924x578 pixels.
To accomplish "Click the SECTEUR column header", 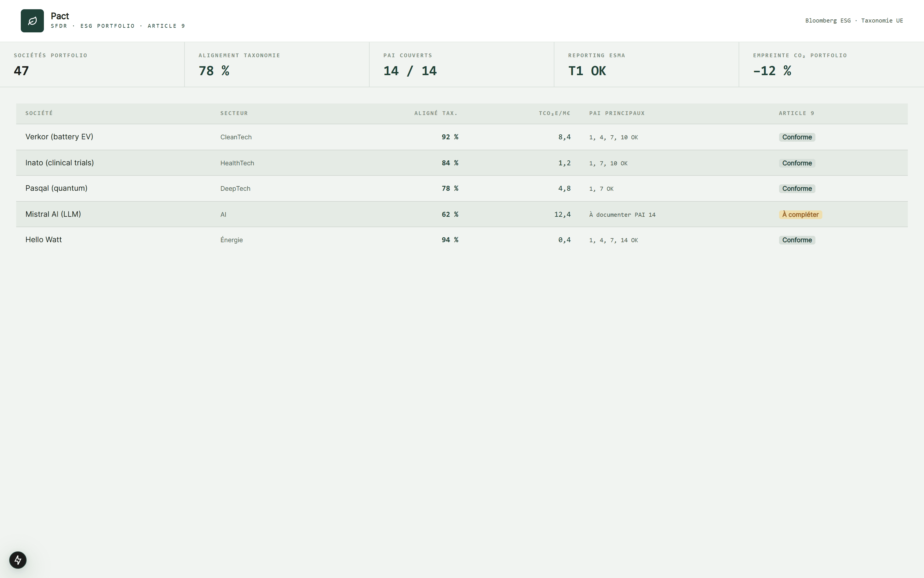I will tap(234, 113).
